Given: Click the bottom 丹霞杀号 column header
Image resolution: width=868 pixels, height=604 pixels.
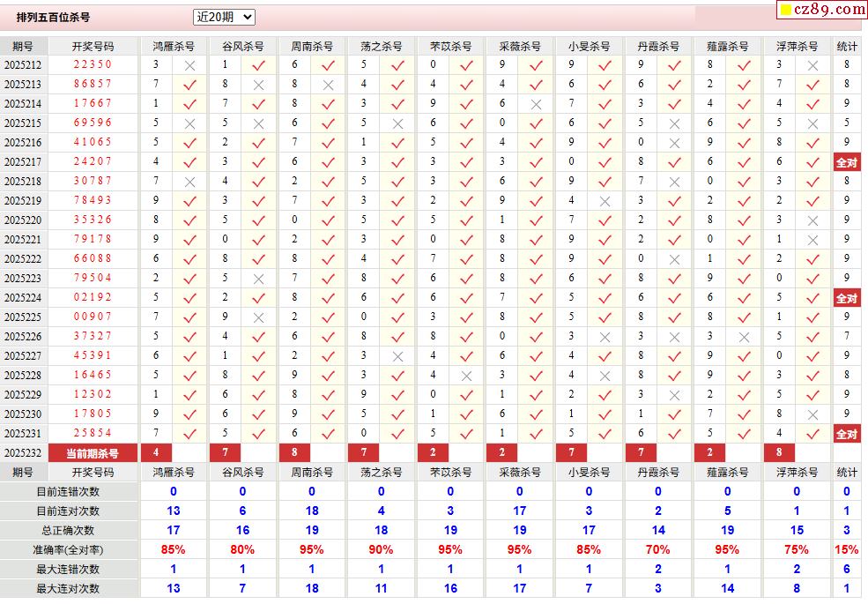Looking at the screenshot, I should (x=658, y=472).
